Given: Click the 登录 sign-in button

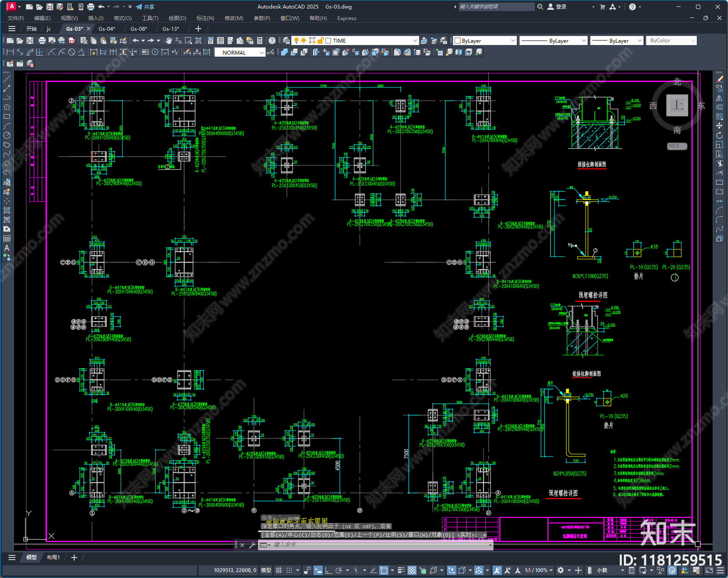Looking at the screenshot, I should pos(557,7).
